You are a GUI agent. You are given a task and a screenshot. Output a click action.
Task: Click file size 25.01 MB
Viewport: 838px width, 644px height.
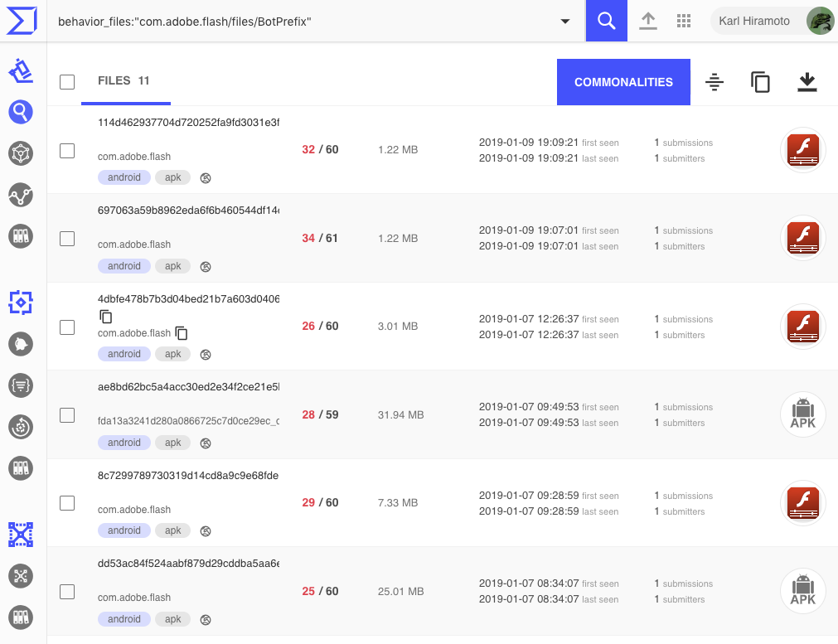pos(401,591)
